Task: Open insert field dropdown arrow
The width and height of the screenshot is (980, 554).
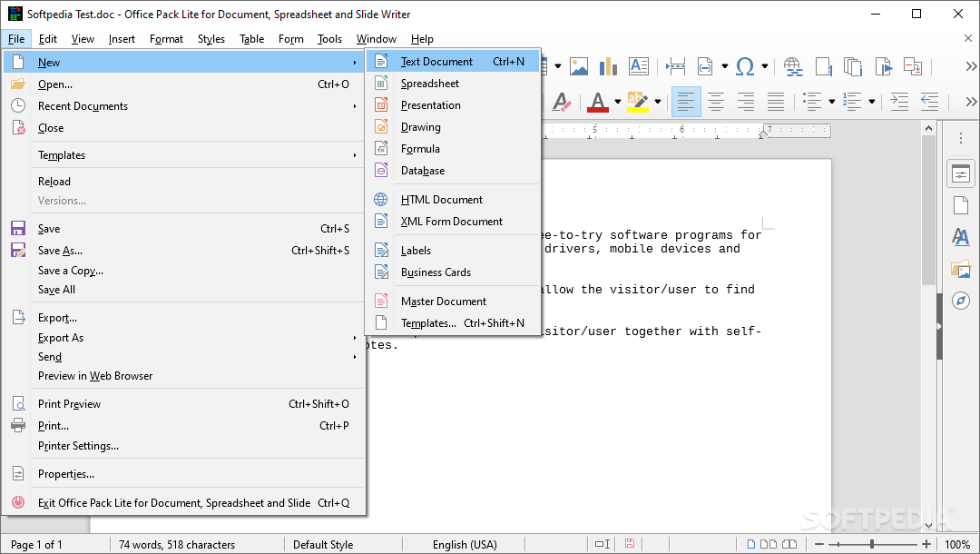Action: click(x=724, y=66)
